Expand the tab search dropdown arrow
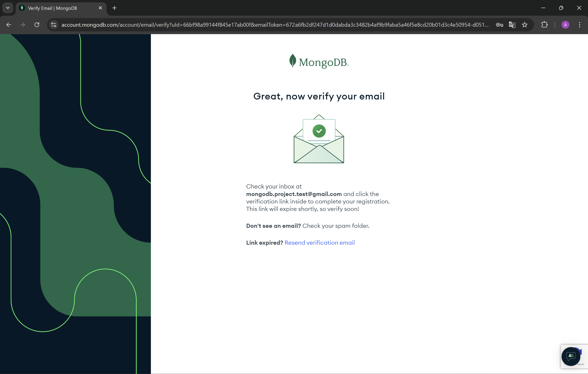 pos(8,8)
